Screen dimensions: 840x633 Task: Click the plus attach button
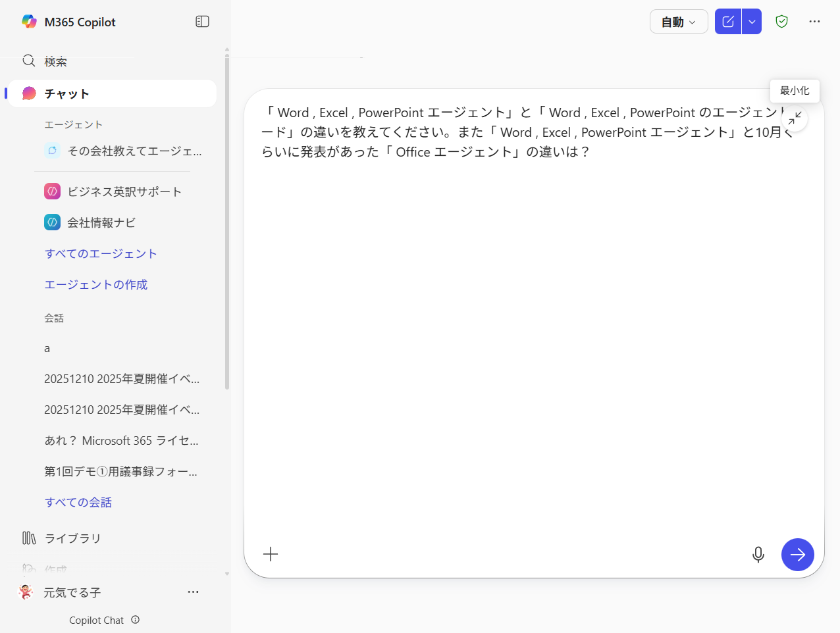pos(271,554)
